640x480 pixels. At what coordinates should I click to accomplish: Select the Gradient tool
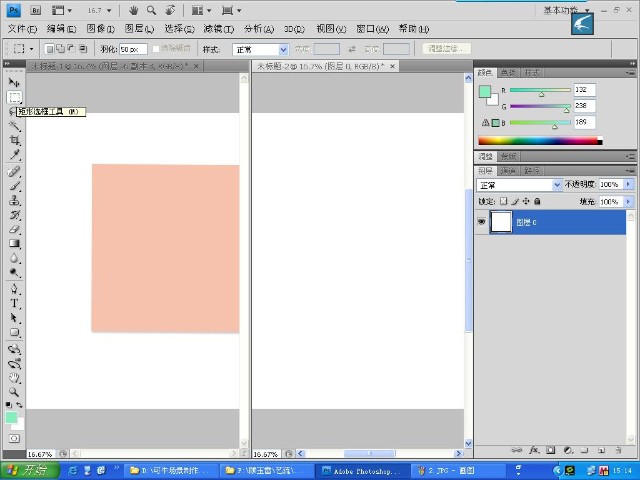click(14, 244)
